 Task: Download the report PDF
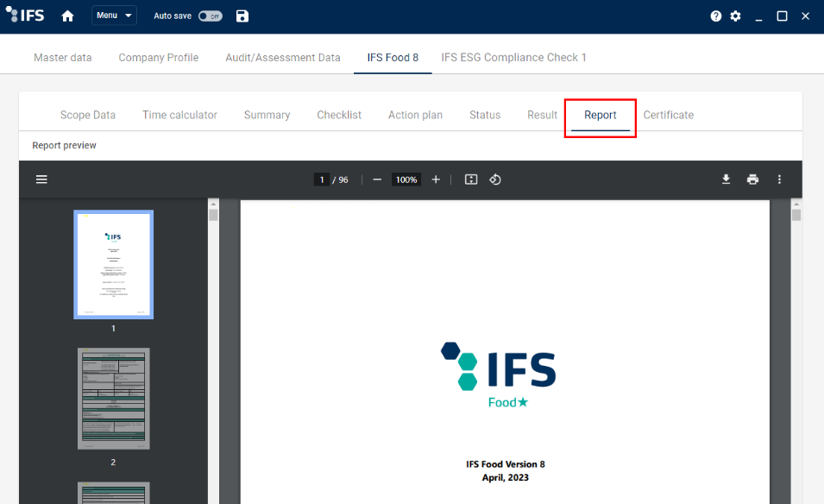pyautogui.click(x=726, y=180)
